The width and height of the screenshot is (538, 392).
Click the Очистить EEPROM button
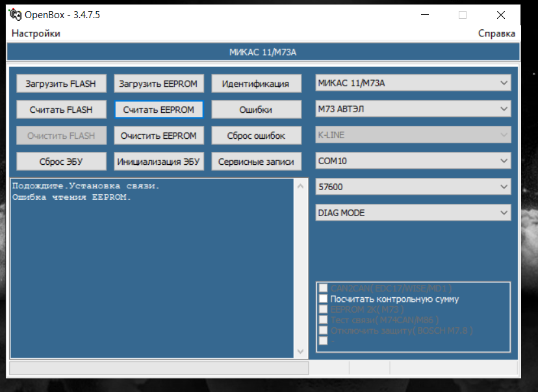[x=159, y=136]
